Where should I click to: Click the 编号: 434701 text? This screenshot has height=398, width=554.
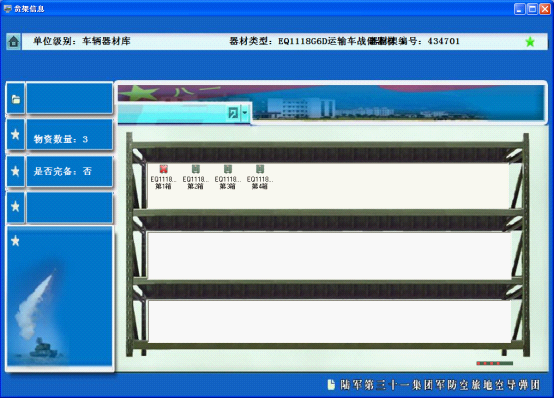pos(429,41)
